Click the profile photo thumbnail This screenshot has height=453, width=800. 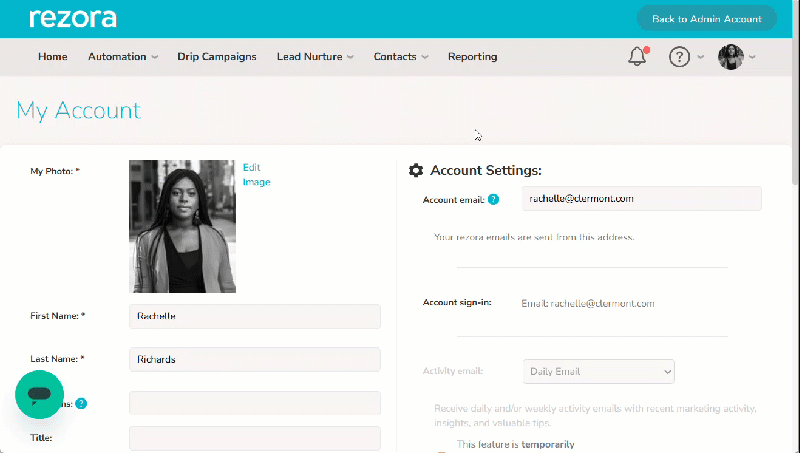coord(182,226)
